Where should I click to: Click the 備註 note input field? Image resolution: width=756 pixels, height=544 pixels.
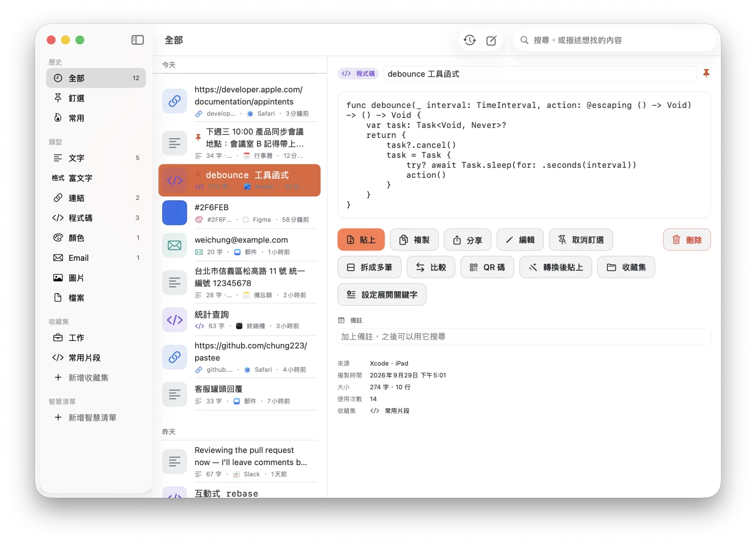coord(524,336)
